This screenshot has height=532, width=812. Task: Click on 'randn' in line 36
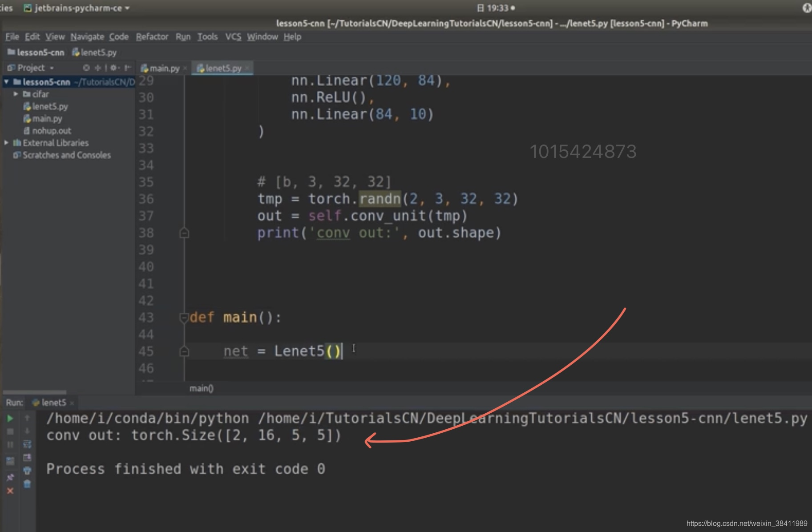380,199
